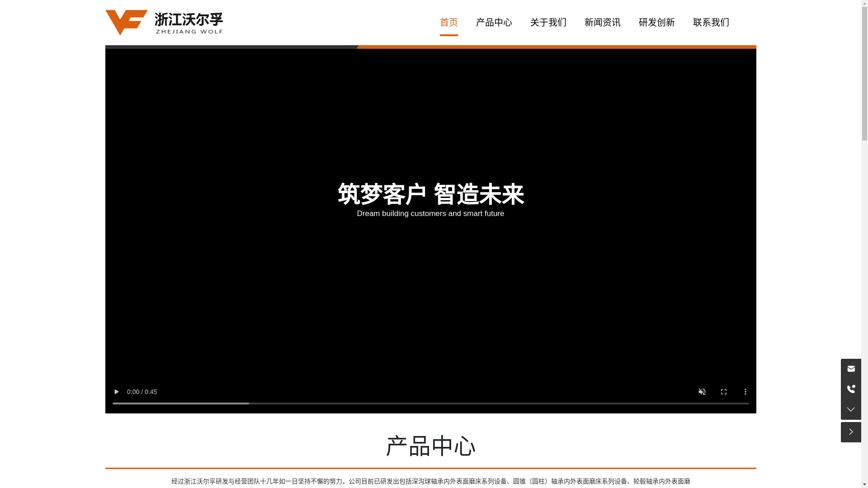
Task: Play the homepage video
Action: coord(116,392)
